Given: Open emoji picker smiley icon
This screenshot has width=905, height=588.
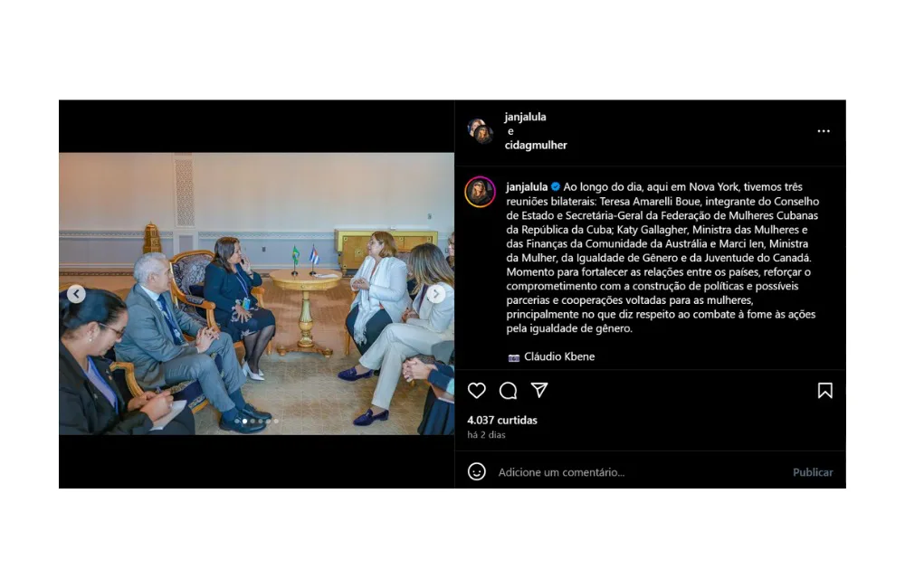Looking at the screenshot, I should pyautogui.click(x=476, y=471).
